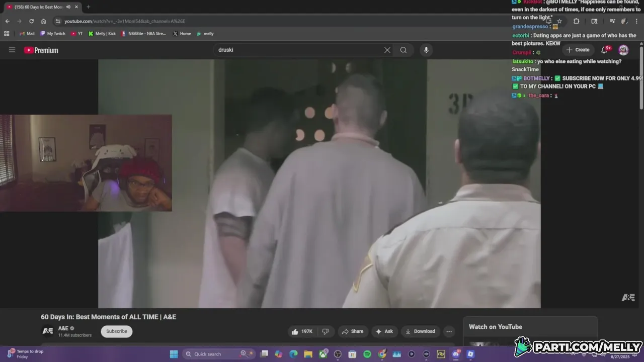Open the video title text
Viewport: 644px width, 362px height.
tap(108, 317)
